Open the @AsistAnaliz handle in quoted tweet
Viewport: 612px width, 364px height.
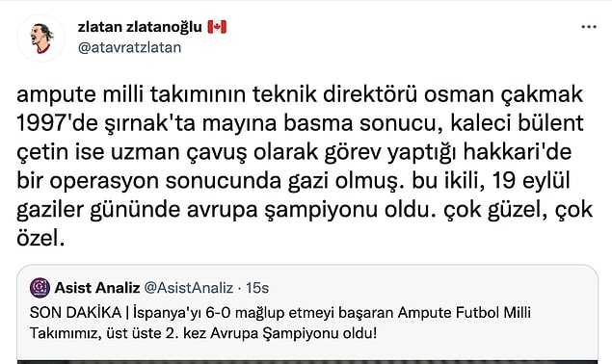click(189, 288)
